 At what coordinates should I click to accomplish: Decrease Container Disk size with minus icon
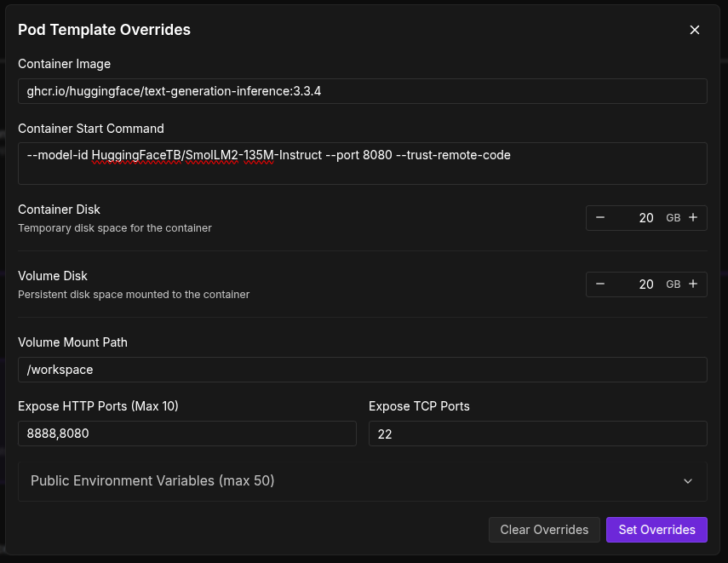600,218
